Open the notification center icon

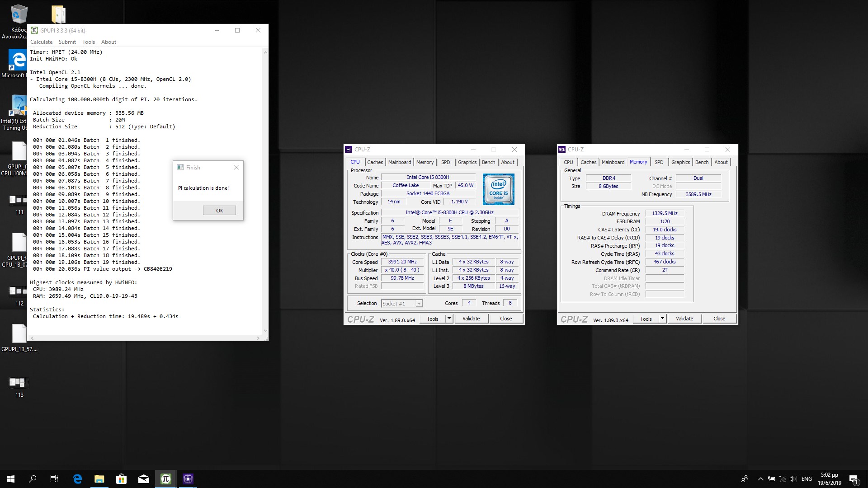[854, 479]
